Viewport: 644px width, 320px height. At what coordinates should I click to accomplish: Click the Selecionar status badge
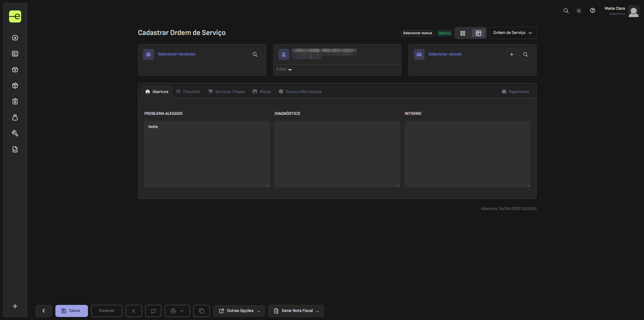click(417, 33)
